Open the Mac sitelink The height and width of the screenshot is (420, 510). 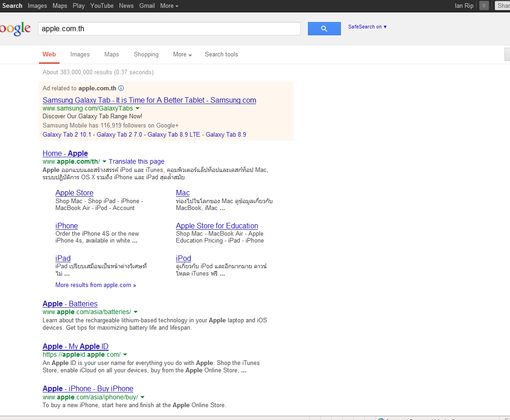point(183,193)
